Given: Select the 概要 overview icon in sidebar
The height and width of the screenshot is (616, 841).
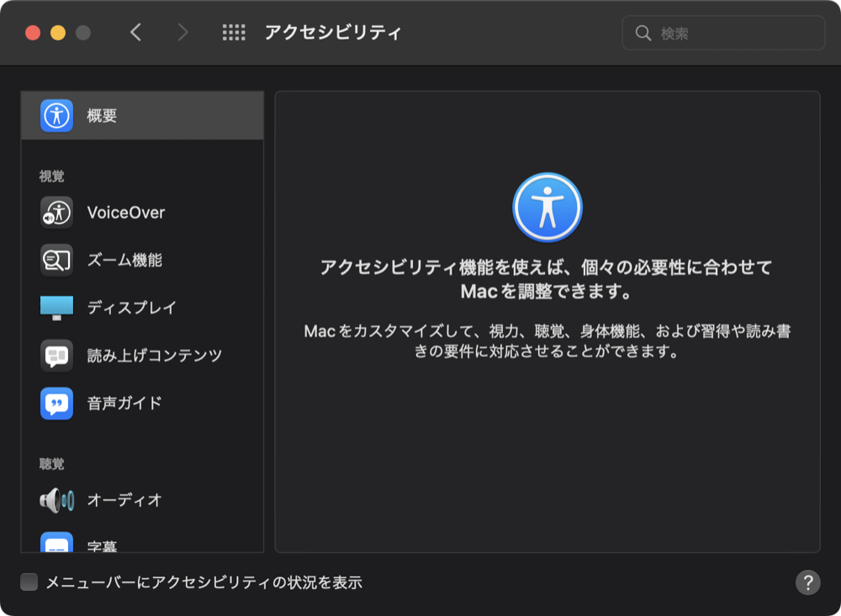Looking at the screenshot, I should tap(56, 115).
